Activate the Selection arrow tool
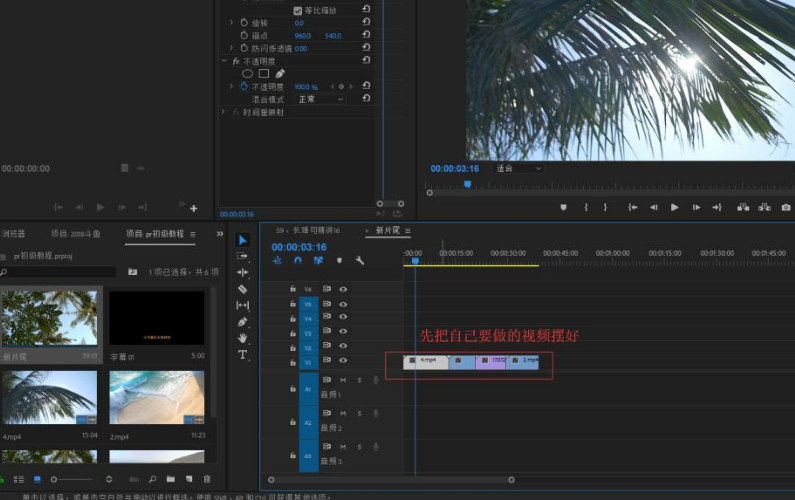This screenshot has width=795, height=500. click(242, 240)
